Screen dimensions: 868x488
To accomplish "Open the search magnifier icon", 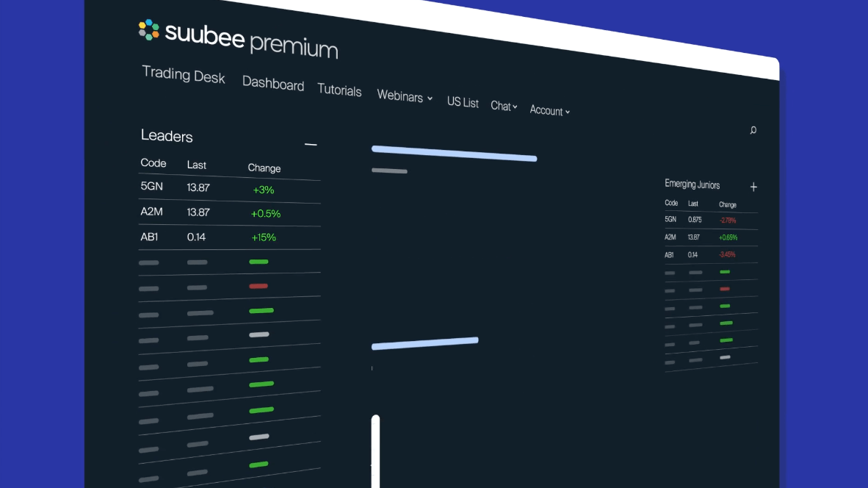I will click(x=753, y=130).
